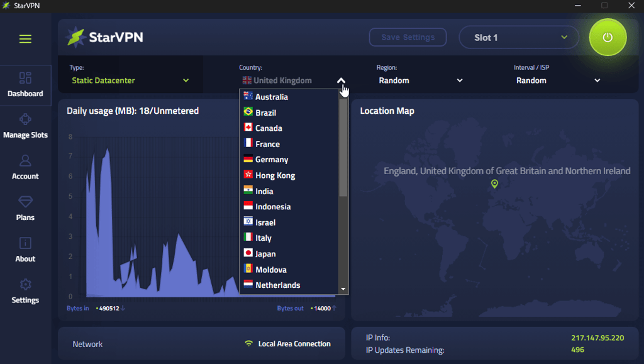Open the Interval / ISP Random dropdown
644x364 pixels.
(x=558, y=80)
